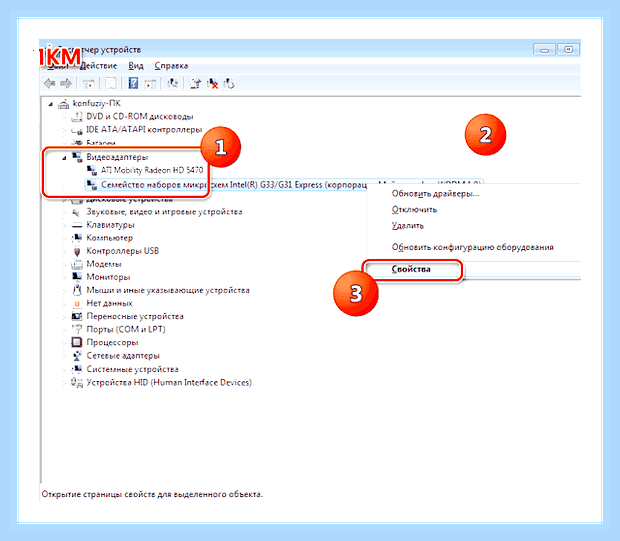The image size is (620, 541).
Task: Click the HID icon beside Устройства HID
Action: (76, 382)
